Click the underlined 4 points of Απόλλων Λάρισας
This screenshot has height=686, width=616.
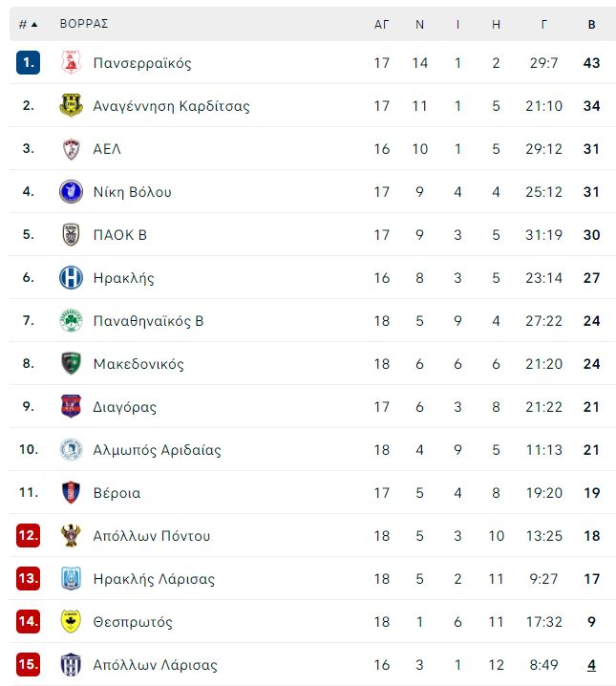point(591,665)
